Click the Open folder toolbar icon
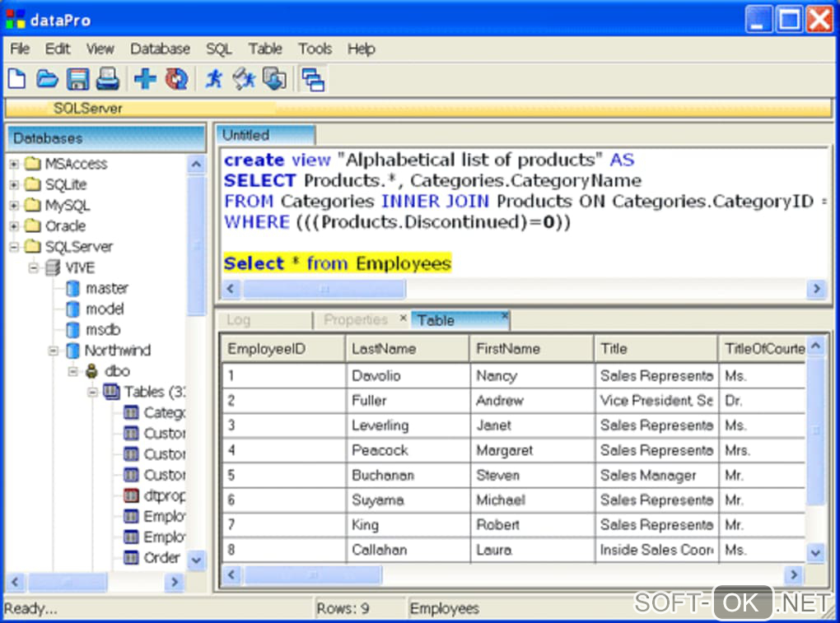 (47, 79)
